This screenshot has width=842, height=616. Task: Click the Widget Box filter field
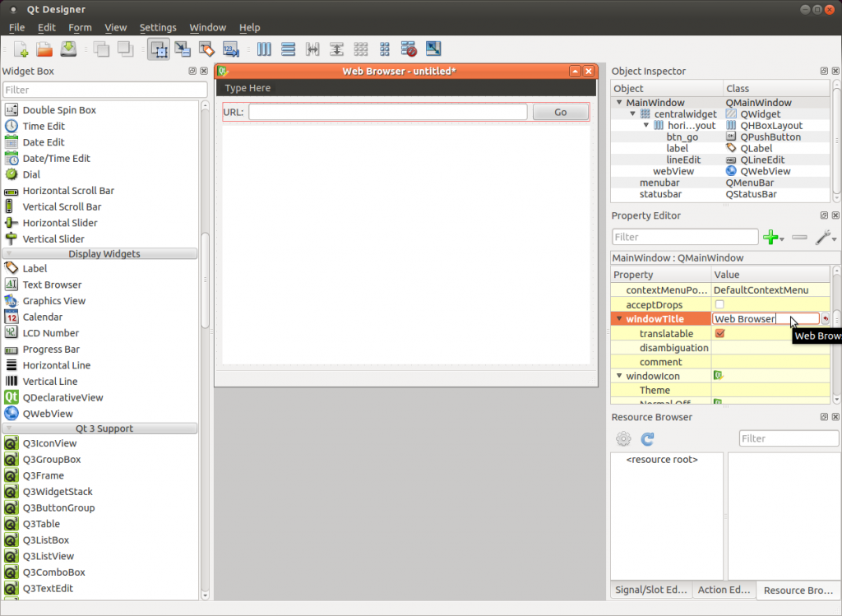pyautogui.click(x=105, y=90)
